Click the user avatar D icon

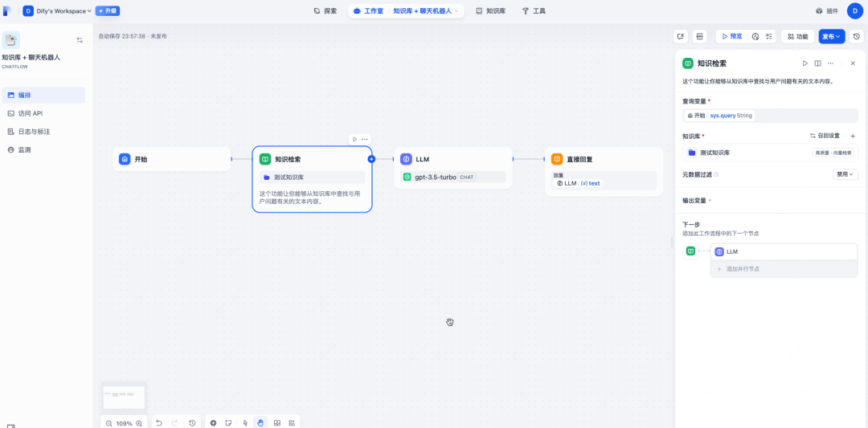tap(855, 10)
